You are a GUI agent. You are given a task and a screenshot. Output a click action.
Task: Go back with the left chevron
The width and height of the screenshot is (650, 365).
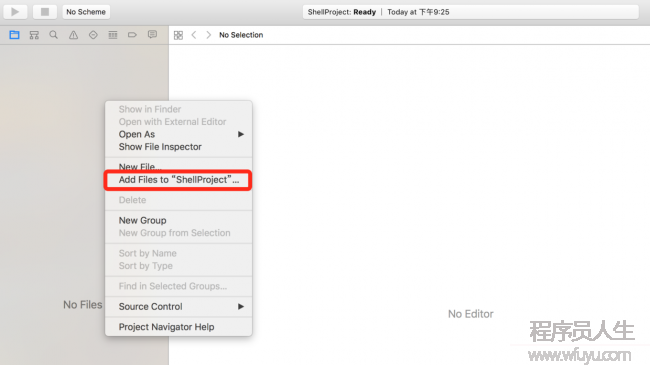(x=194, y=35)
